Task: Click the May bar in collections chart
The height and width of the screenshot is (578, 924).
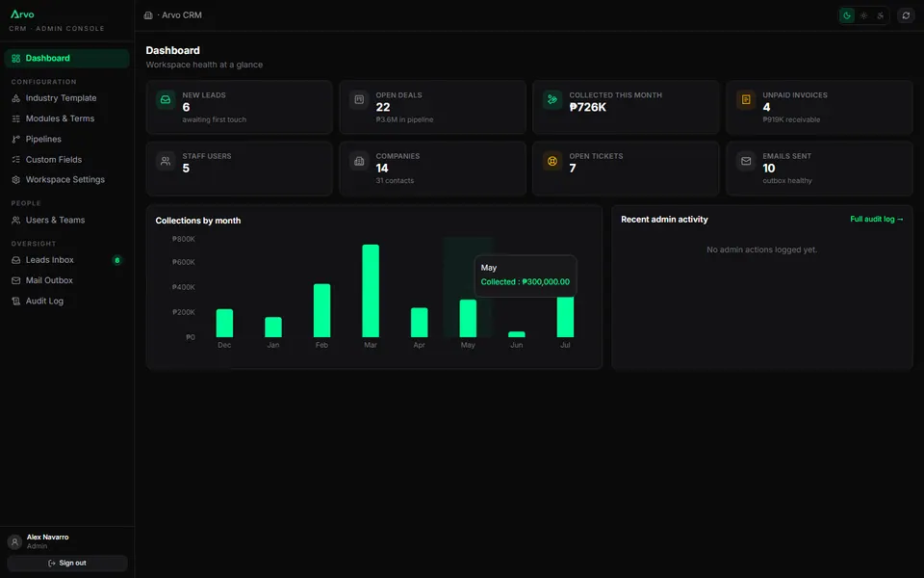Action: tap(468, 319)
